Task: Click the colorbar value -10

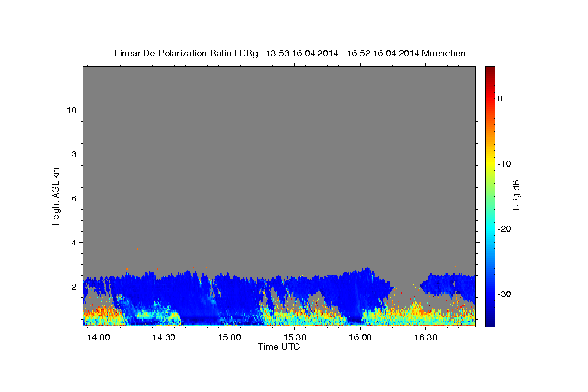Action: point(505,164)
